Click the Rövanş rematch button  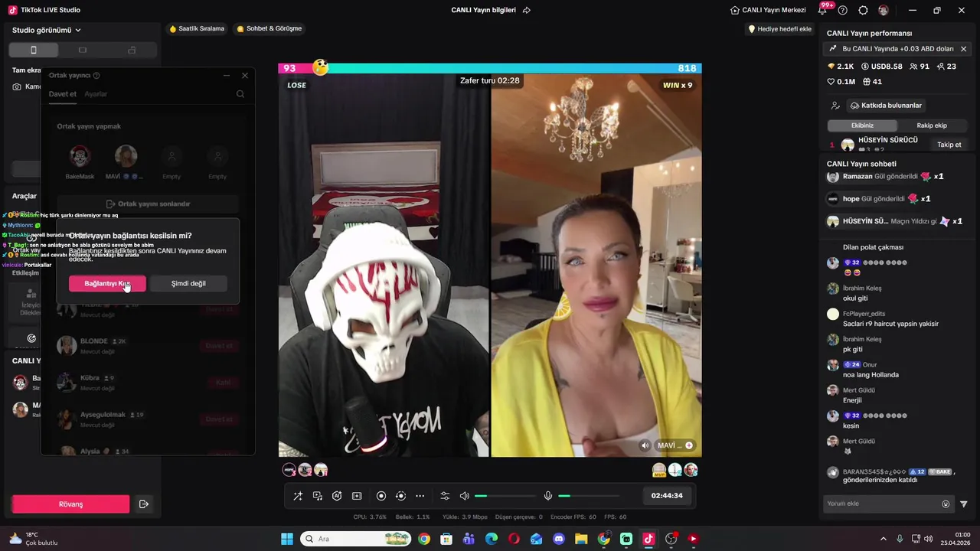pos(70,504)
